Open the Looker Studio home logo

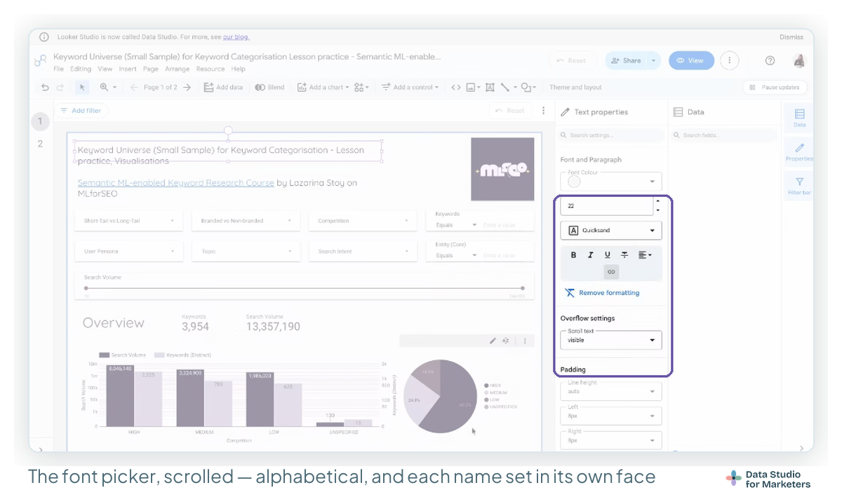41,61
